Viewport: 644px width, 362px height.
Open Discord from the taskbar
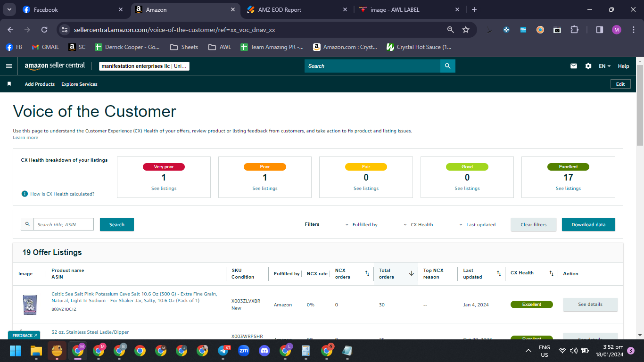264,351
